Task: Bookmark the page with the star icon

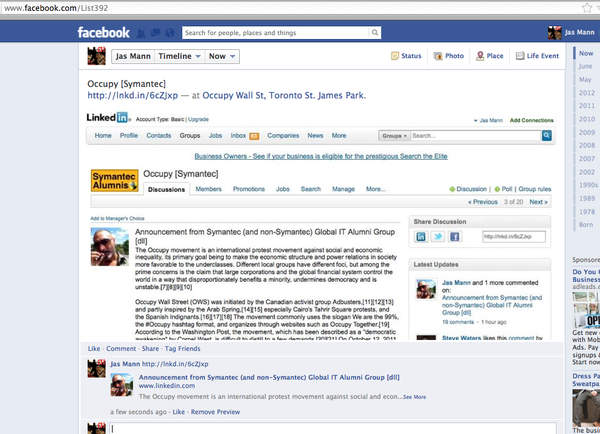Action: 587,8
